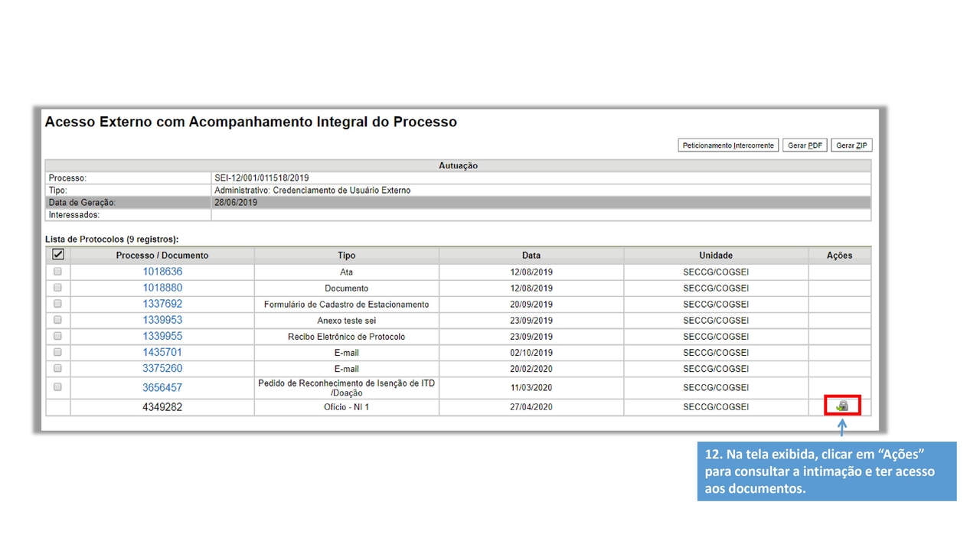Click the date 20/02/2020
This screenshot has height=551, width=980.
click(x=531, y=369)
